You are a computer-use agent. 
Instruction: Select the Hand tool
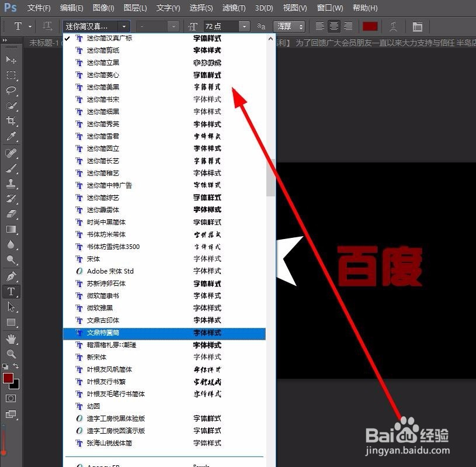[11, 339]
